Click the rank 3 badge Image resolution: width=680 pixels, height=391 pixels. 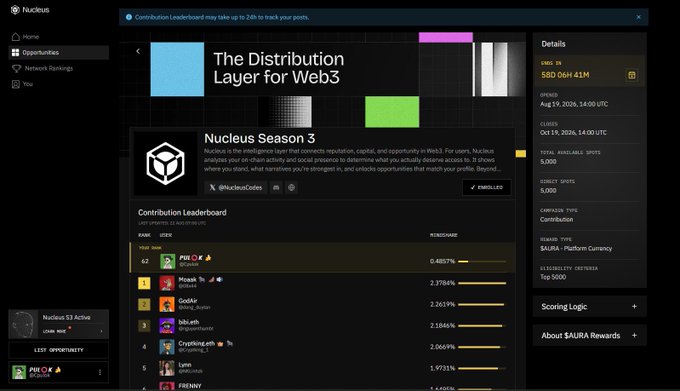[x=144, y=326]
